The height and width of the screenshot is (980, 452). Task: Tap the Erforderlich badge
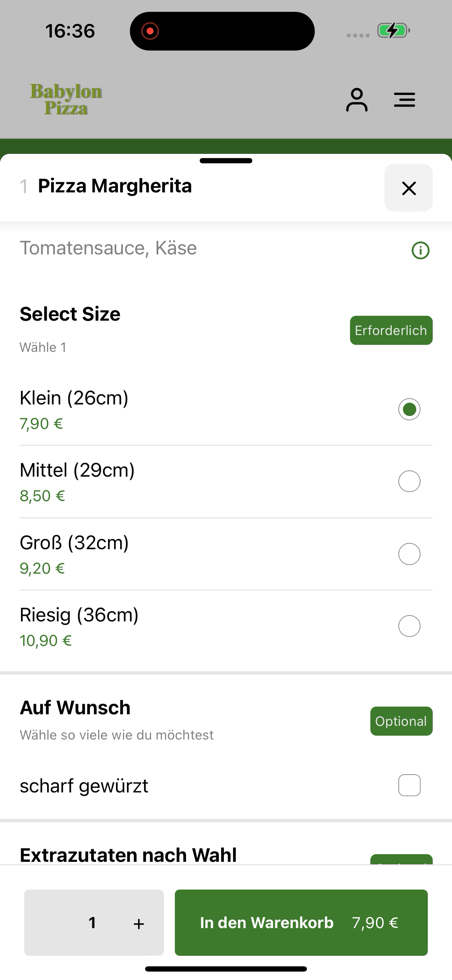[x=391, y=330]
